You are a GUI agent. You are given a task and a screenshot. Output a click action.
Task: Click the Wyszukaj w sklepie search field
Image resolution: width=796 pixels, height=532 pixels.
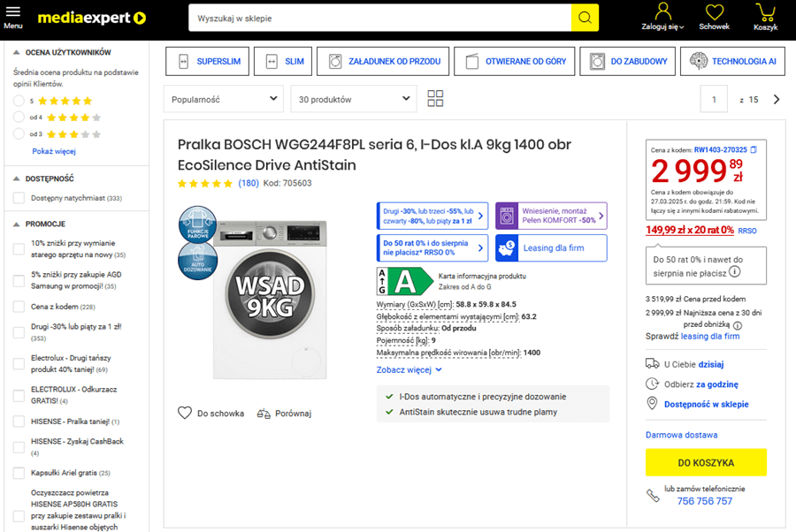379,18
